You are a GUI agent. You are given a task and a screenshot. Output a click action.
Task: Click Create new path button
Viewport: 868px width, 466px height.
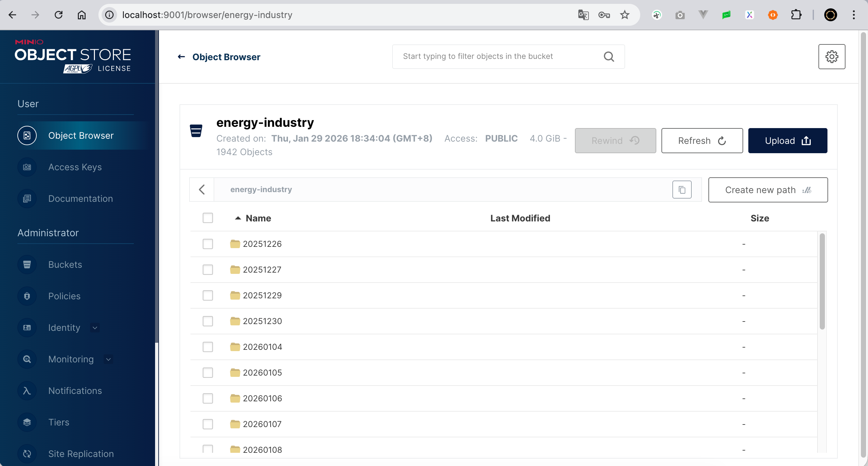[x=768, y=190]
